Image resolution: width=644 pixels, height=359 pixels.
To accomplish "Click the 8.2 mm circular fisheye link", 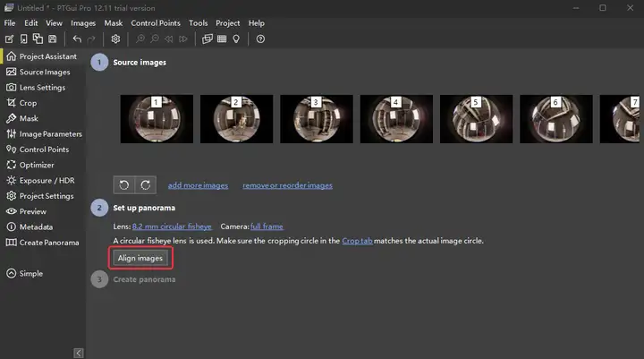I will pos(172,227).
